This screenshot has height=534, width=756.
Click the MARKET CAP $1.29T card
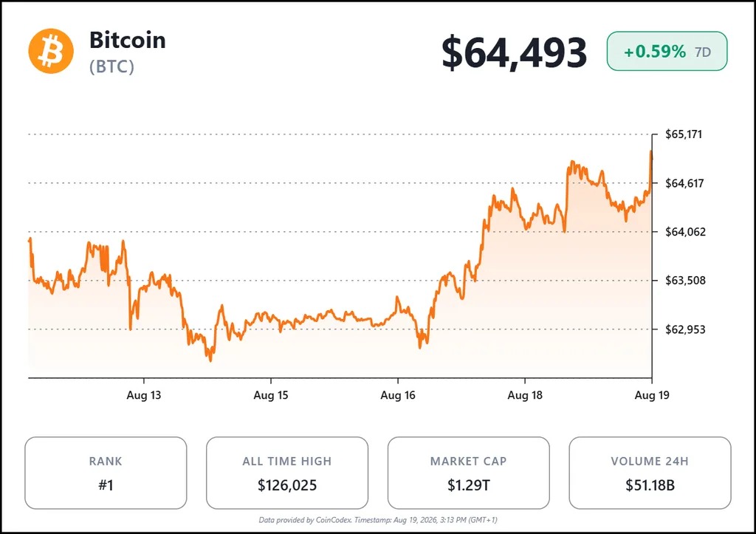coord(468,473)
